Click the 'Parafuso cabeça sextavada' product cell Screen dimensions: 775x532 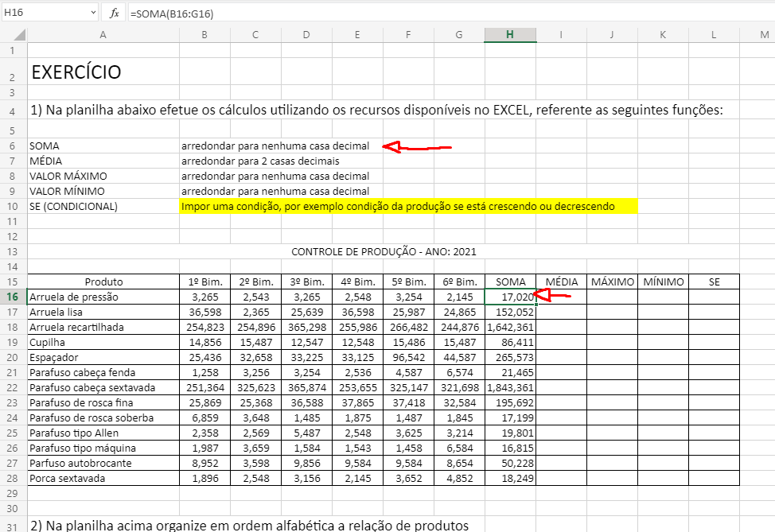[x=103, y=388]
